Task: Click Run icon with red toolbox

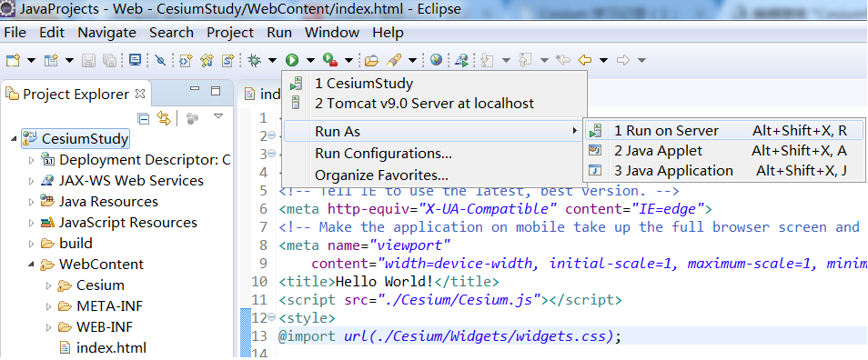Action: [x=330, y=60]
